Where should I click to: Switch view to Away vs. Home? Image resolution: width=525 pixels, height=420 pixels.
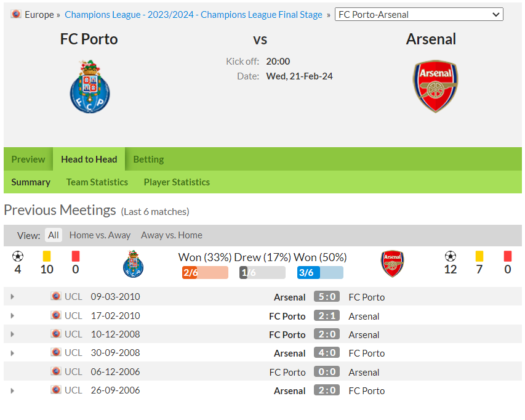[172, 235]
